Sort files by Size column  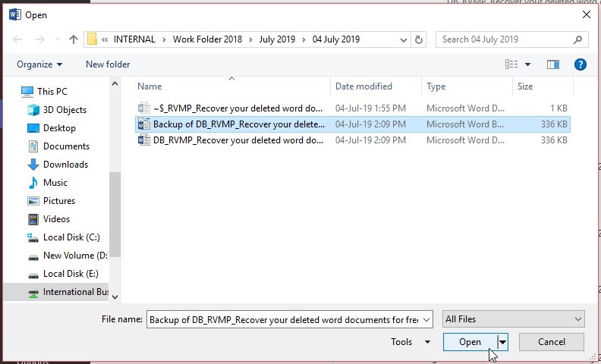(x=525, y=86)
